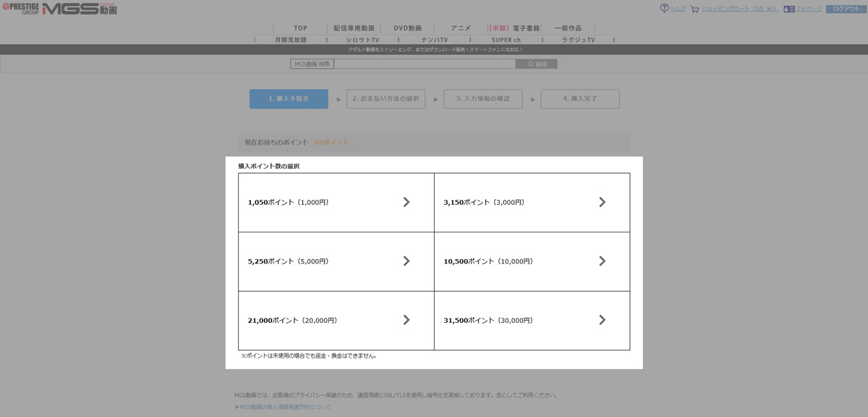Click chevron arrow for 31,500 points option

pyautogui.click(x=602, y=320)
